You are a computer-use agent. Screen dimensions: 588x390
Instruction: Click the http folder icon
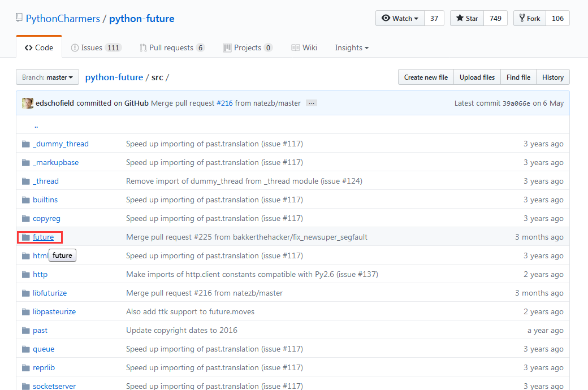(26, 275)
